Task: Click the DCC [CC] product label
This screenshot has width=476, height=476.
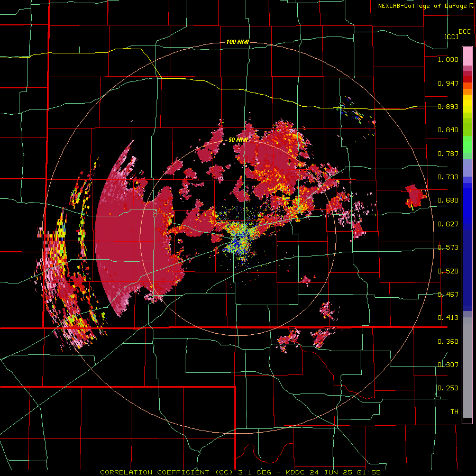Action: click(458, 34)
